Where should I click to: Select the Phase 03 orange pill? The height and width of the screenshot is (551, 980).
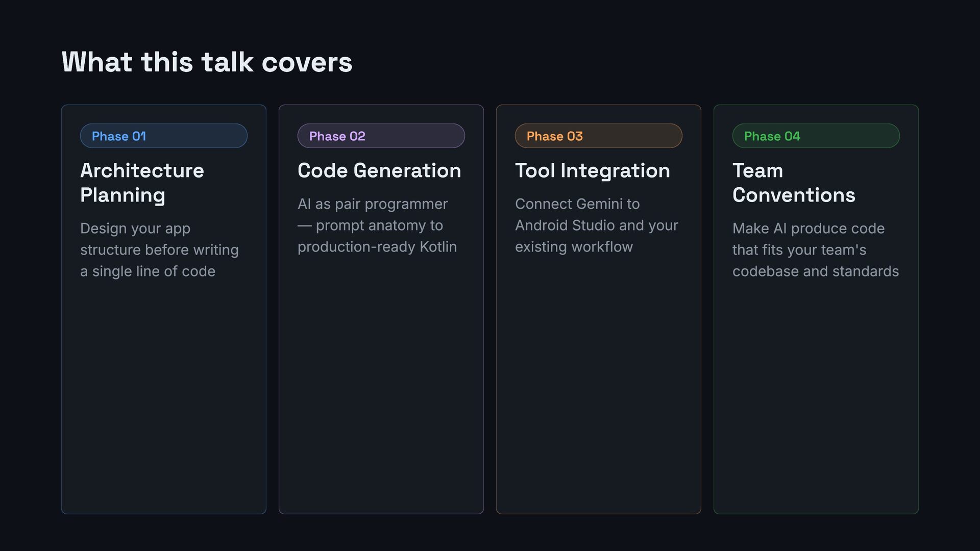click(599, 136)
